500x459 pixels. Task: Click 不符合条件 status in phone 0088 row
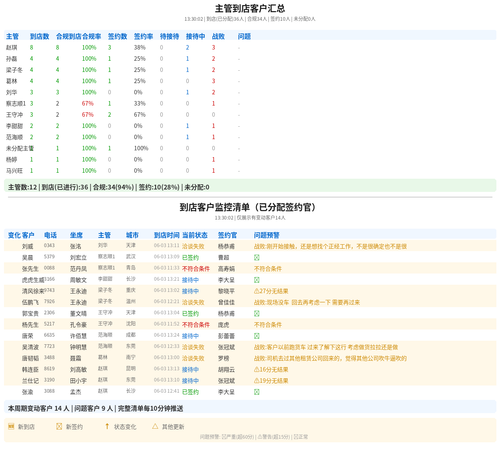(x=196, y=269)
